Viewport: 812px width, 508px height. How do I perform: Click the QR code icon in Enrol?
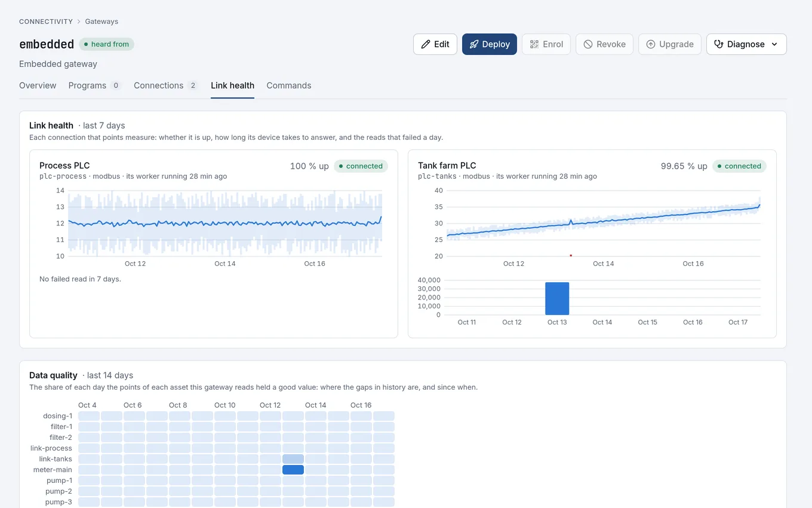click(534, 44)
